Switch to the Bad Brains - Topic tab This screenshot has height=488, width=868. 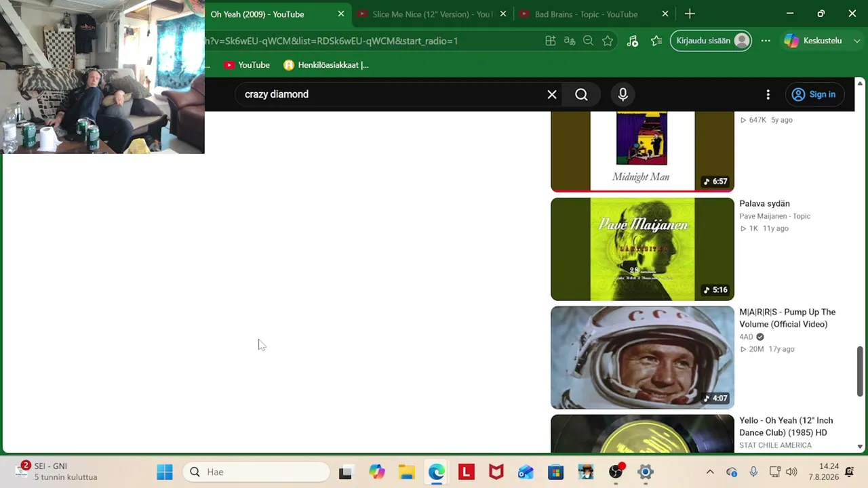tap(586, 14)
